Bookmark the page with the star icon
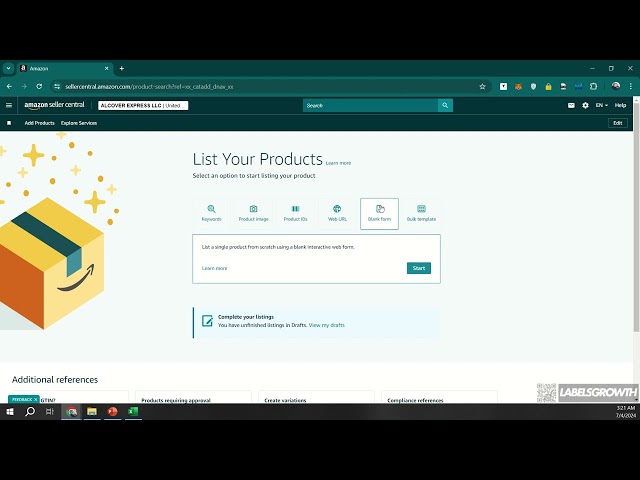The width and height of the screenshot is (640, 480). tap(482, 87)
